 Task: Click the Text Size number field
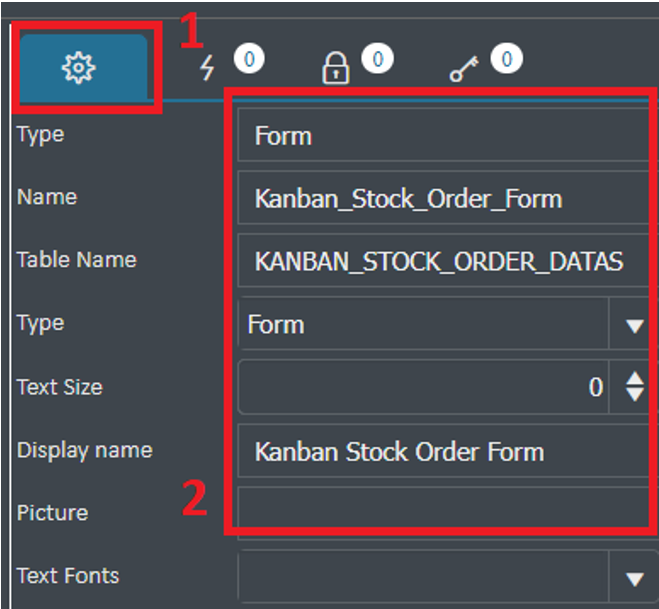pyautogui.click(x=424, y=387)
